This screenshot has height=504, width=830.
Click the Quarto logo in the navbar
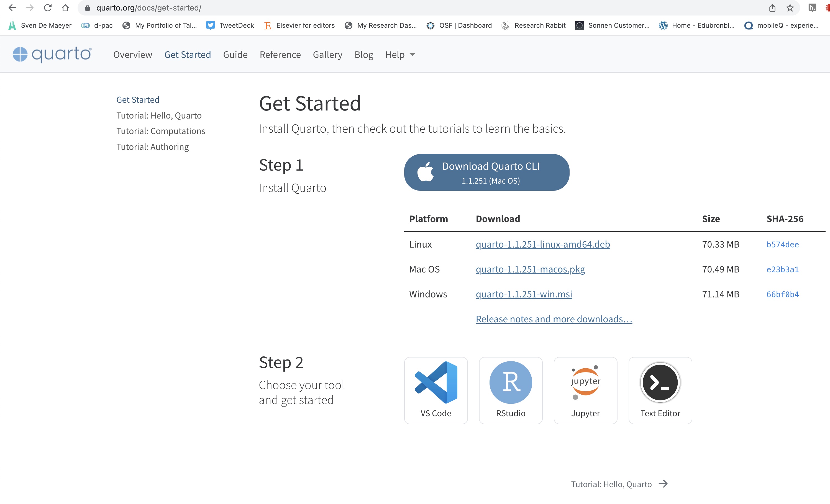tap(52, 54)
